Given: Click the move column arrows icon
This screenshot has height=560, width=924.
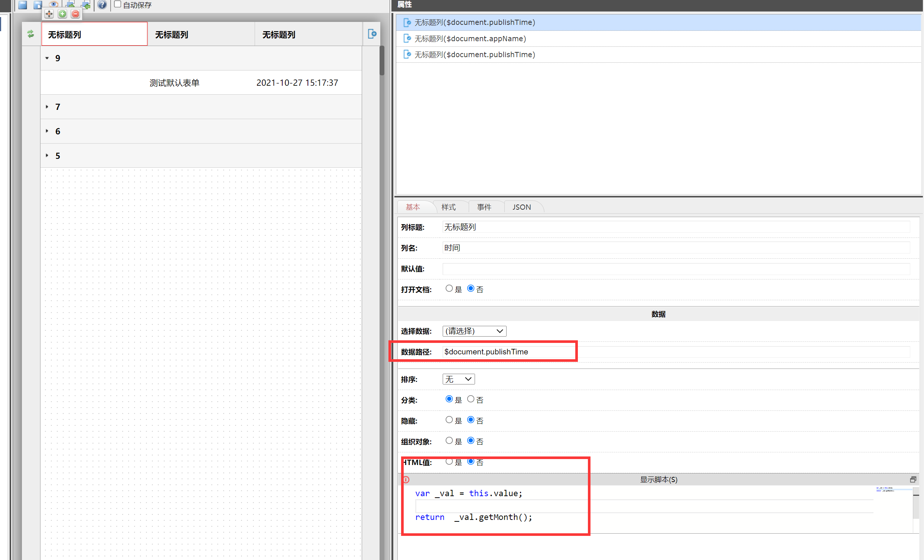Looking at the screenshot, I should [x=49, y=14].
